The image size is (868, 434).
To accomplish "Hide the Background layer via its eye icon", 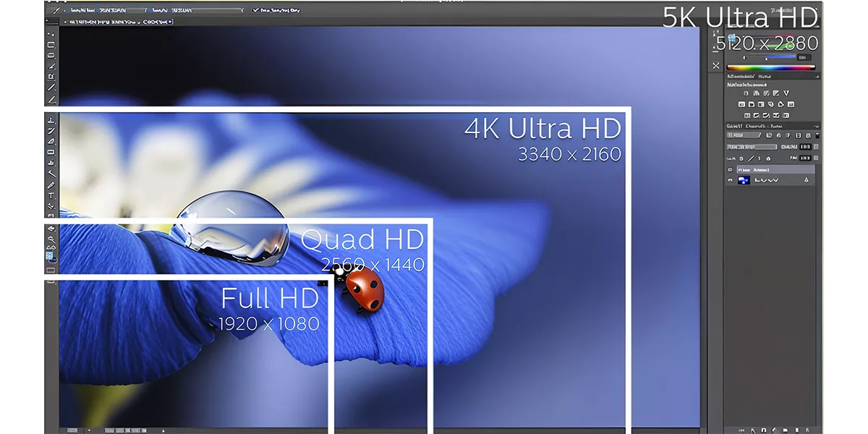I will (729, 179).
